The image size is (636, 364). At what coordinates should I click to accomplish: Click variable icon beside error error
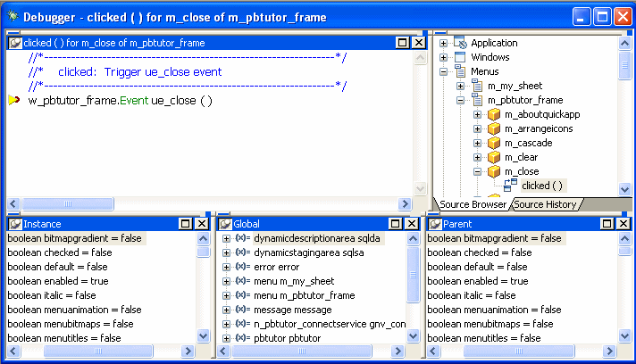[x=243, y=267]
